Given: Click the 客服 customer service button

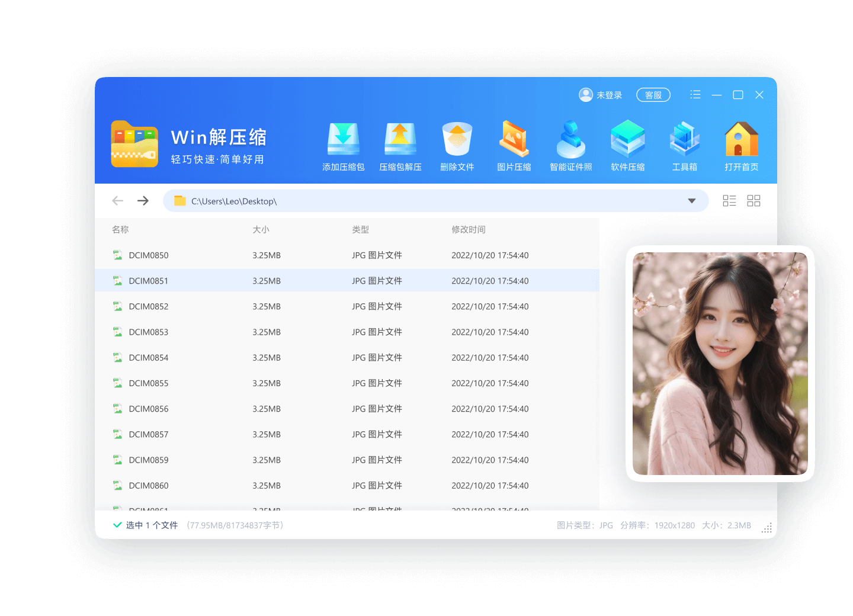Looking at the screenshot, I should click(653, 95).
